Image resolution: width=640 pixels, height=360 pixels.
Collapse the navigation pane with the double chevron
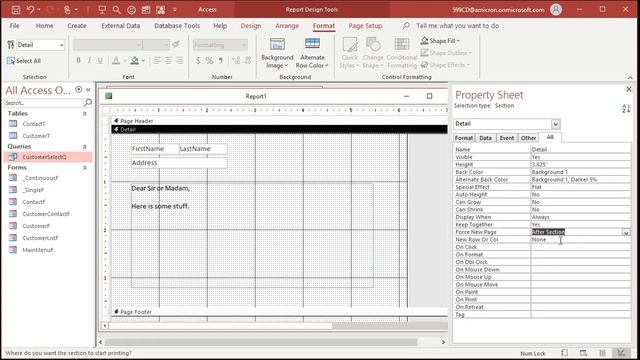pos(88,90)
